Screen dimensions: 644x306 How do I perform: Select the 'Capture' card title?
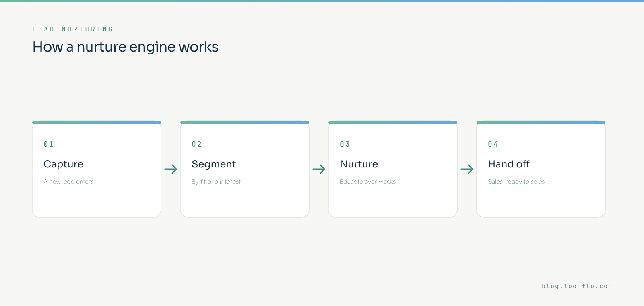pos(63,164)
